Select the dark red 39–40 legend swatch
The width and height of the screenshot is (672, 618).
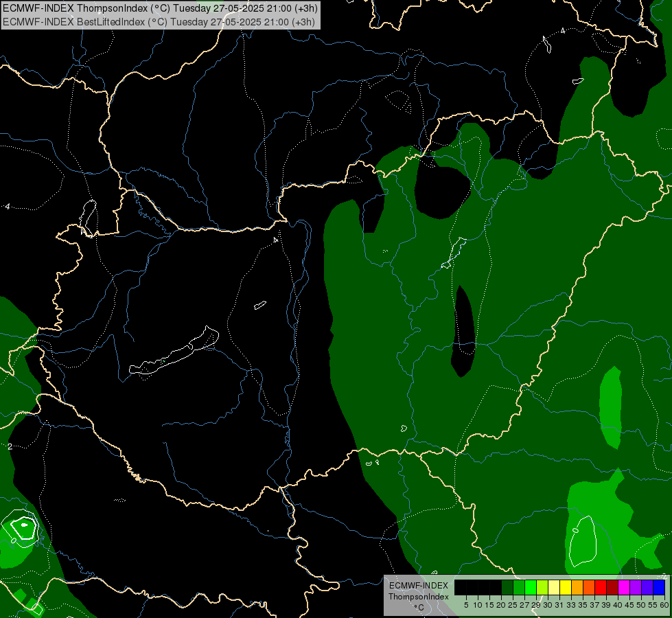coord(612,587)
